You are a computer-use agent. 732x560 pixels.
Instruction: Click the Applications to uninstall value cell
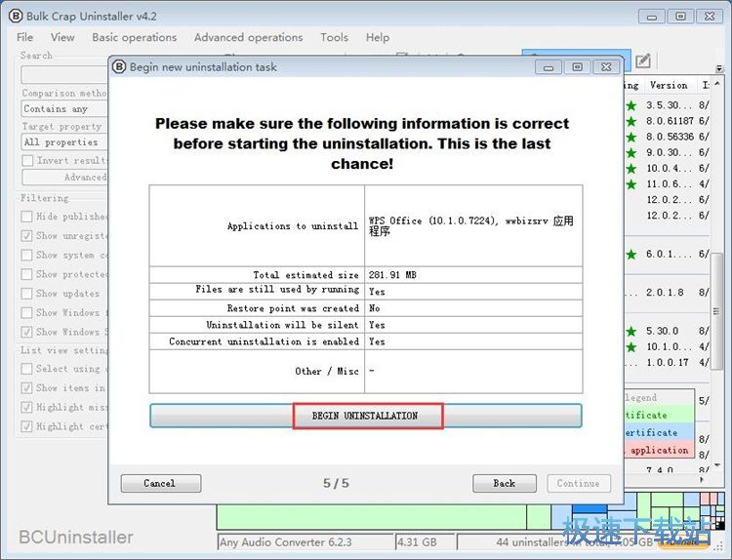[473, 226]
